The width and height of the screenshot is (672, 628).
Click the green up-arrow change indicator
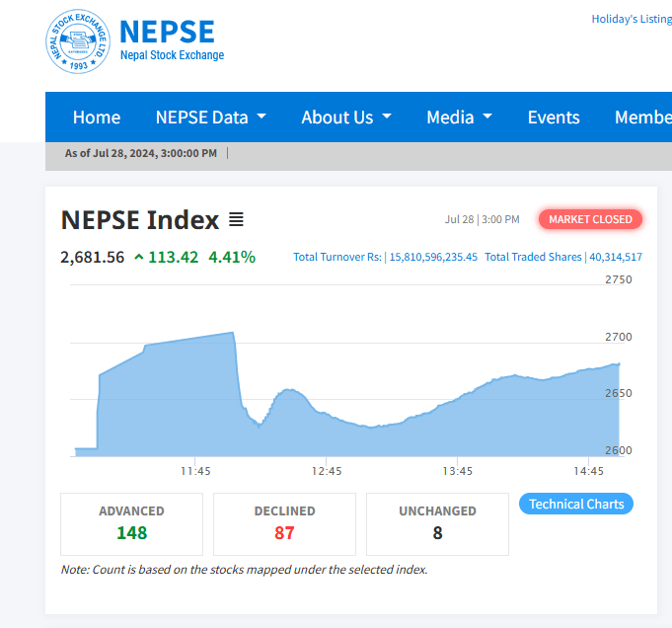(139, 257)
